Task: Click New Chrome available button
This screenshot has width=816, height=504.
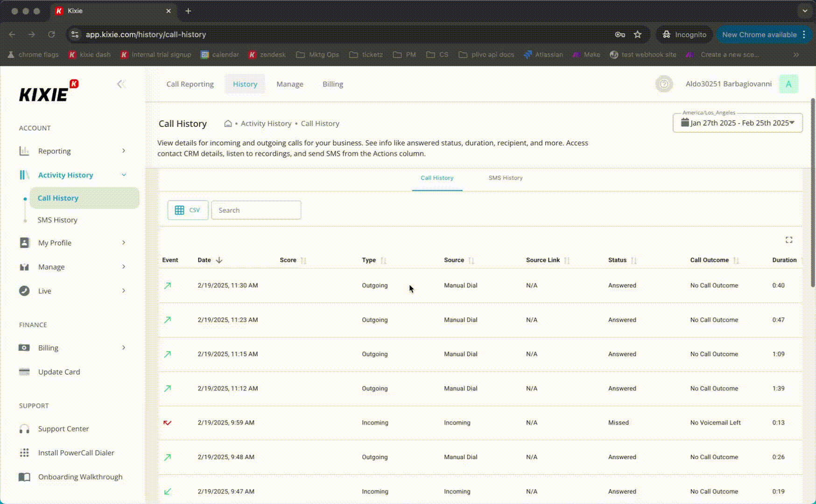Action: (764, 35)
